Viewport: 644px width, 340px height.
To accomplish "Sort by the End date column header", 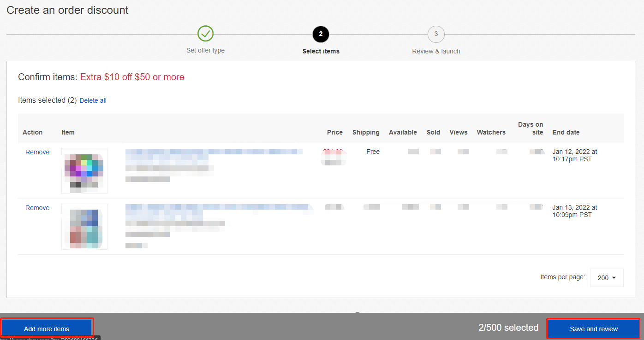I will tap(566, 132).
